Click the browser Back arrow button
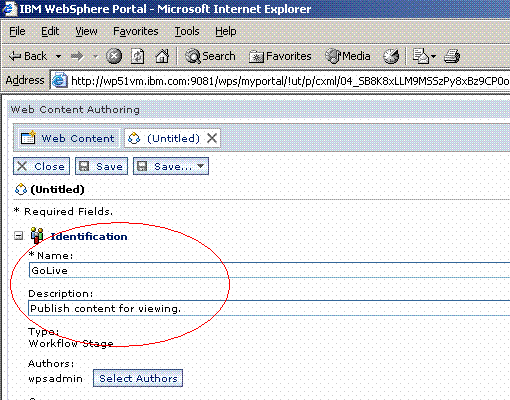 (x=28, y=56)
